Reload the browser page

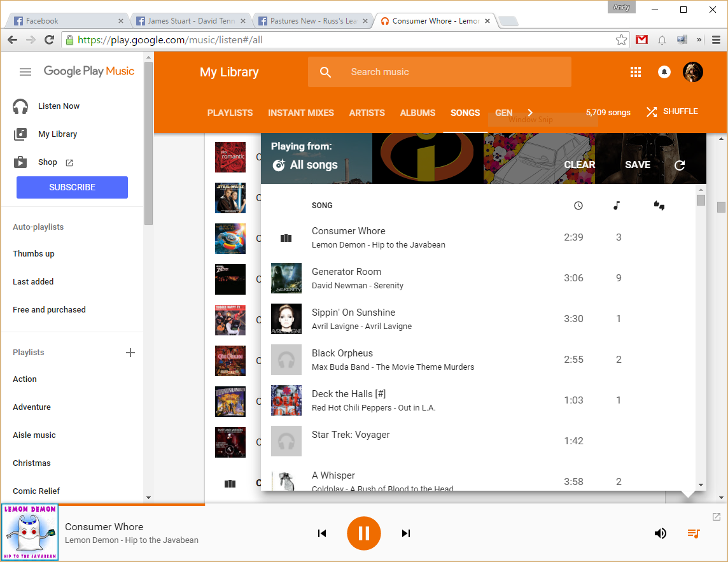coord(49,40)
